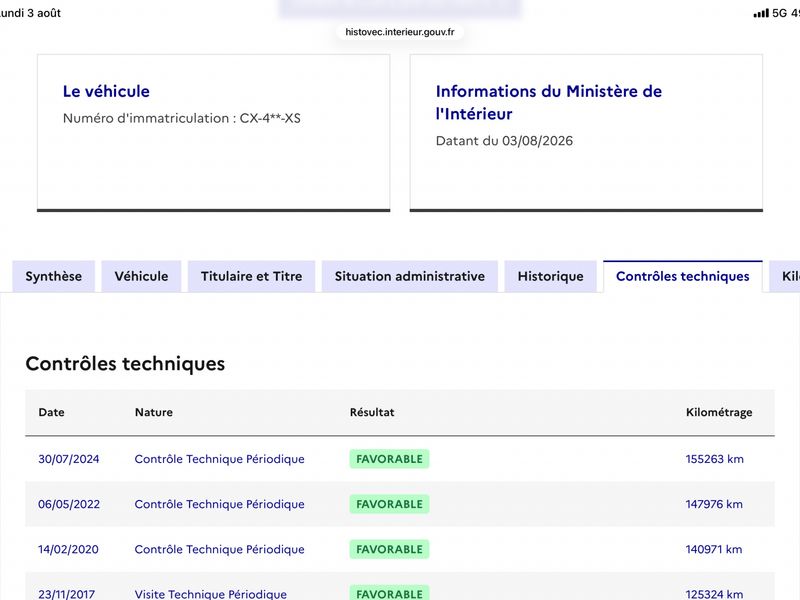Viewport: 800px width, 600px height.
Task: Select the Contrôles techniques tab
Action: tap(683, 276)
